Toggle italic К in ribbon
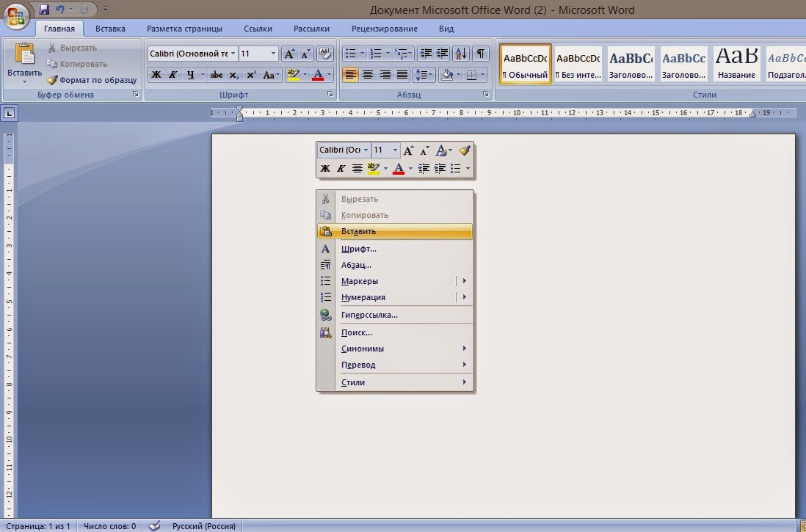Screen dimensions: 806x532 coord(173,75)
